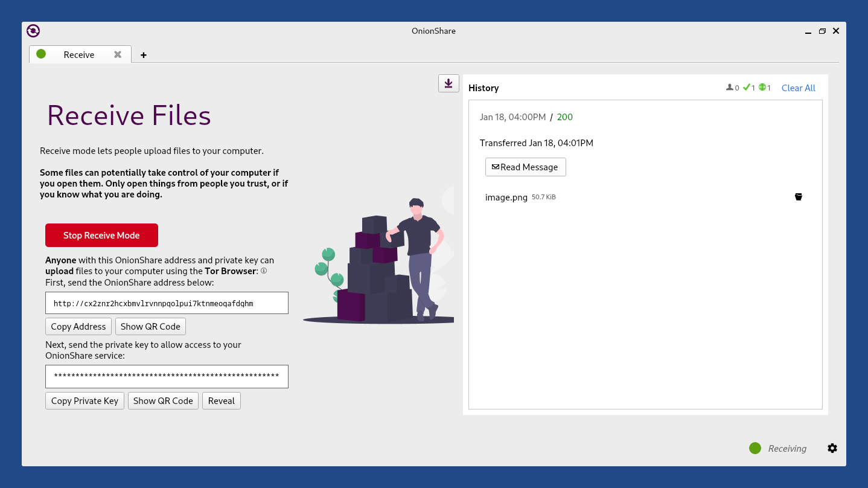Show QR Code for private key
This screenshot has height=488, width=868.
pyautogui.click(x=163, y=400)
